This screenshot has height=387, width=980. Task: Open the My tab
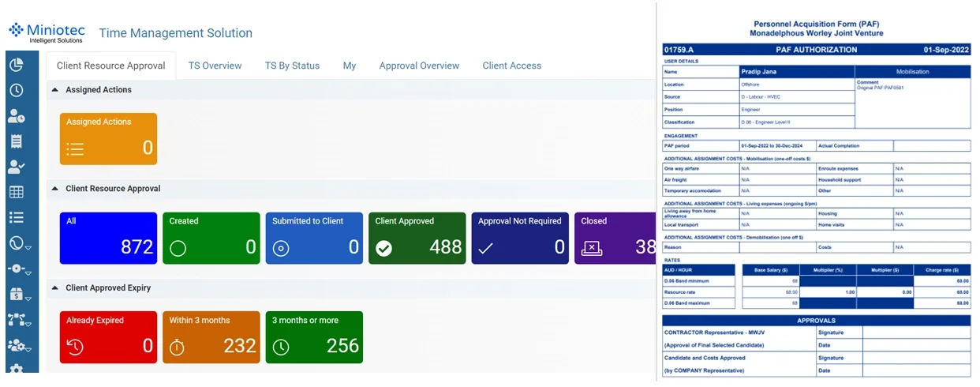pos(350,66)
